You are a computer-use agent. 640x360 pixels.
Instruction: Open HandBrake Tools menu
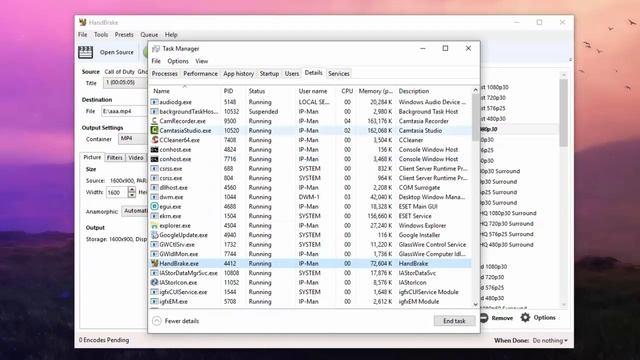[101, 35]
